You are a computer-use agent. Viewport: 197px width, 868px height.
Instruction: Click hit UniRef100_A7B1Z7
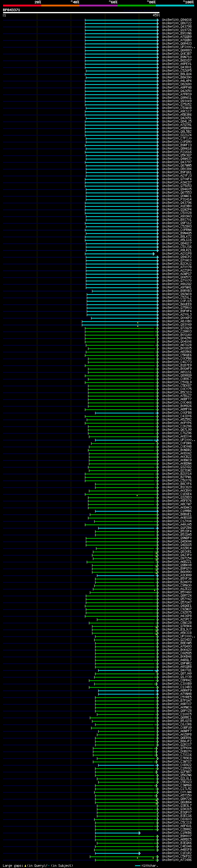coord(176,396)
